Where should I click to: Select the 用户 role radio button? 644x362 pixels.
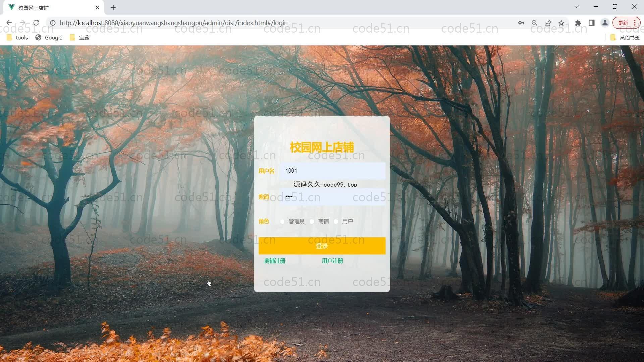(x=336, y=221)
